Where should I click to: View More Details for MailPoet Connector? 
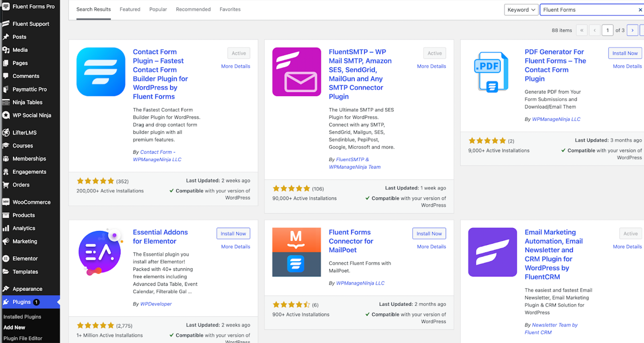[431, 247]
